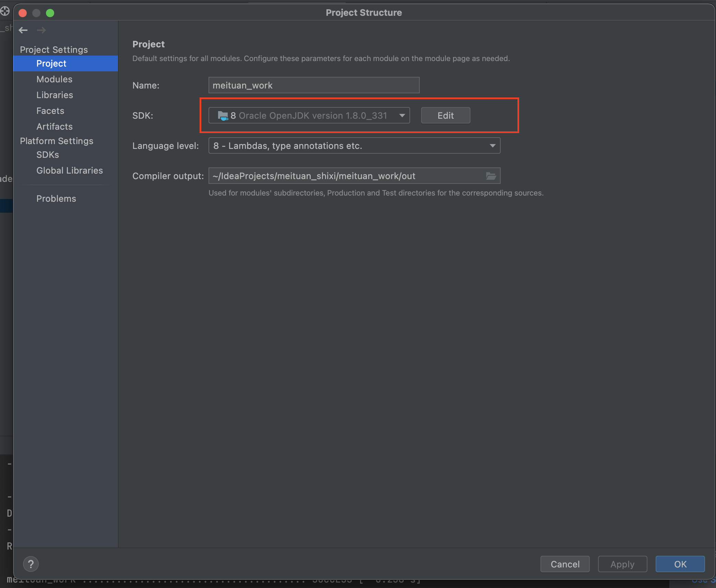Click the forward navigation arrow
The height and width of the screenshot is (588, 716).
[41, 30]
